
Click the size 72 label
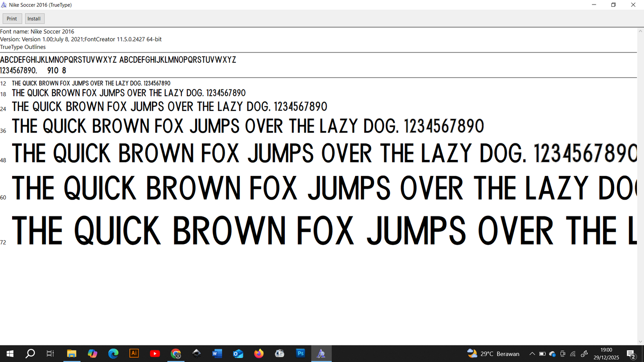pos(3,242)
